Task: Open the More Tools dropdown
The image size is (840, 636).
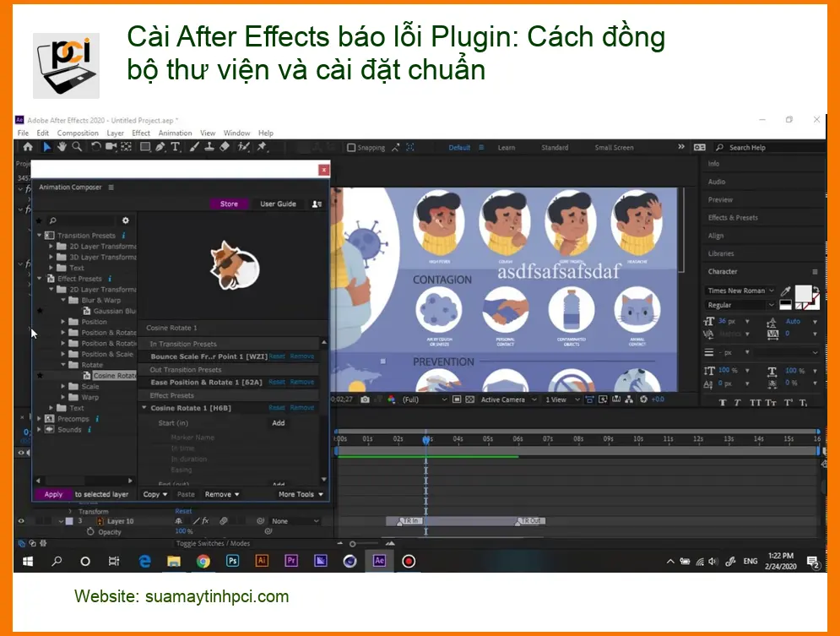Action: (301, 494)
